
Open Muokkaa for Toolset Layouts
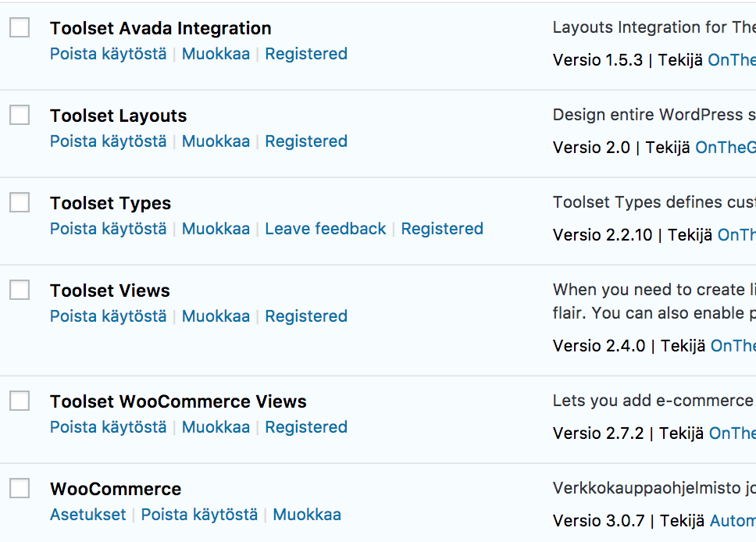click(x=216, y=141)
